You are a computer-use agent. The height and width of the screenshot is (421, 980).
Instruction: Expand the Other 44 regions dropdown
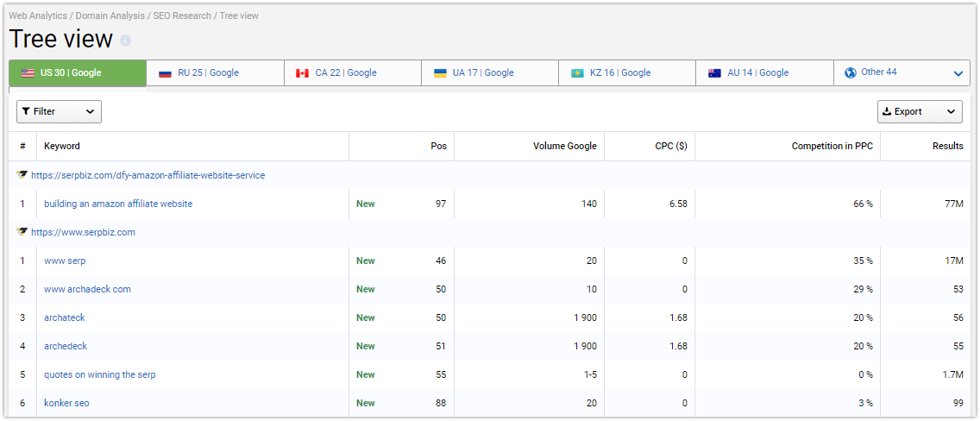902,73
